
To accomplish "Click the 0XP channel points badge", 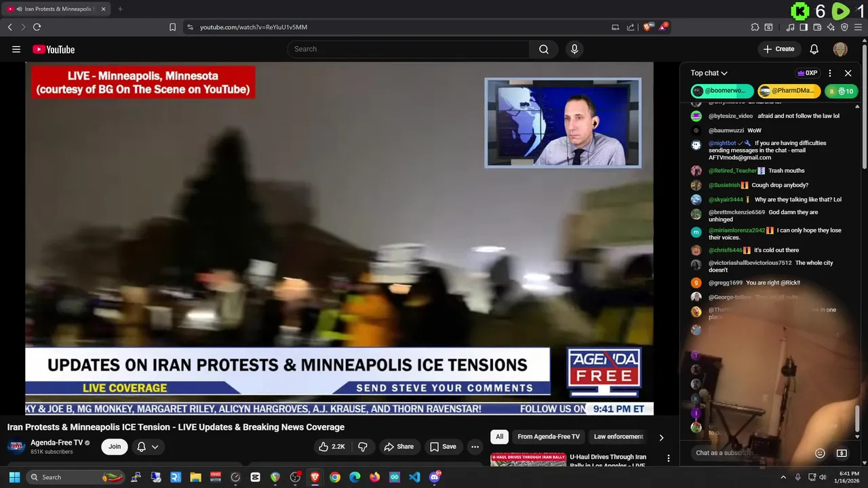I will point(808,73).
